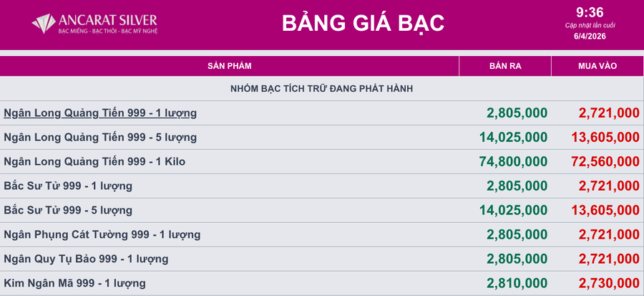Click Kim Ngân Mã sell price 2,810,000
Screen dimensions: 644x296
click(517, 283)
